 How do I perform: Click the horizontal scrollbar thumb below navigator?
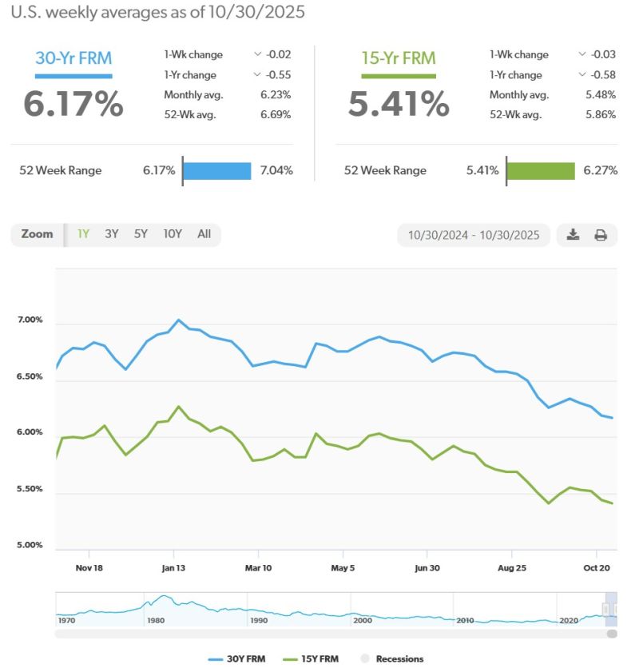click(612, 634)
